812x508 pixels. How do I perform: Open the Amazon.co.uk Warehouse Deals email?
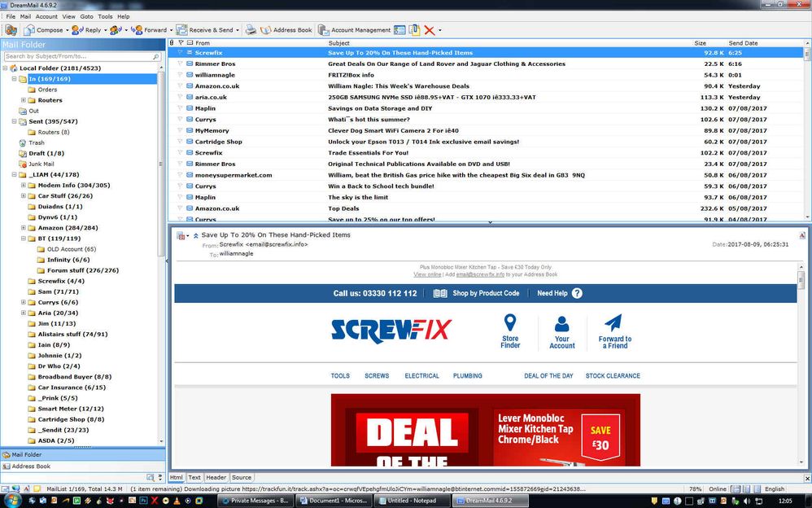[x=486, y=86]
